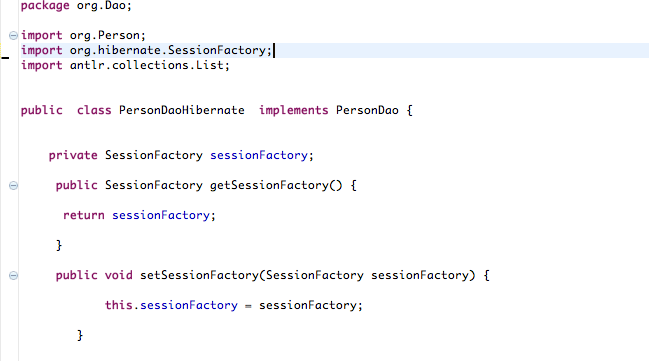Click the this keyword in the setter
This screenshot has height=361, width=649.
tap(118, 305)
